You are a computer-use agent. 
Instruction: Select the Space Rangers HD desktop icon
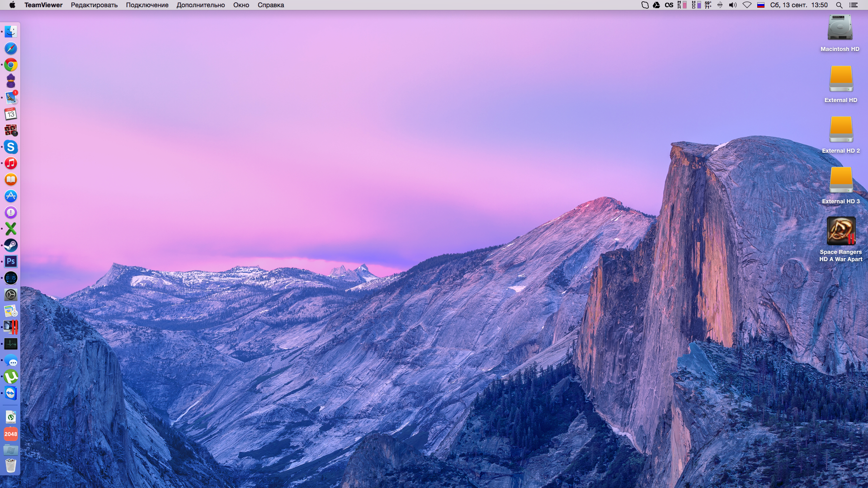pos(841,231)
